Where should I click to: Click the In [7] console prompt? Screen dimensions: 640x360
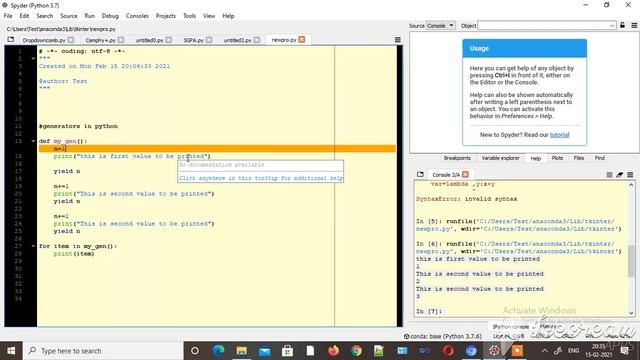point(429,311)
